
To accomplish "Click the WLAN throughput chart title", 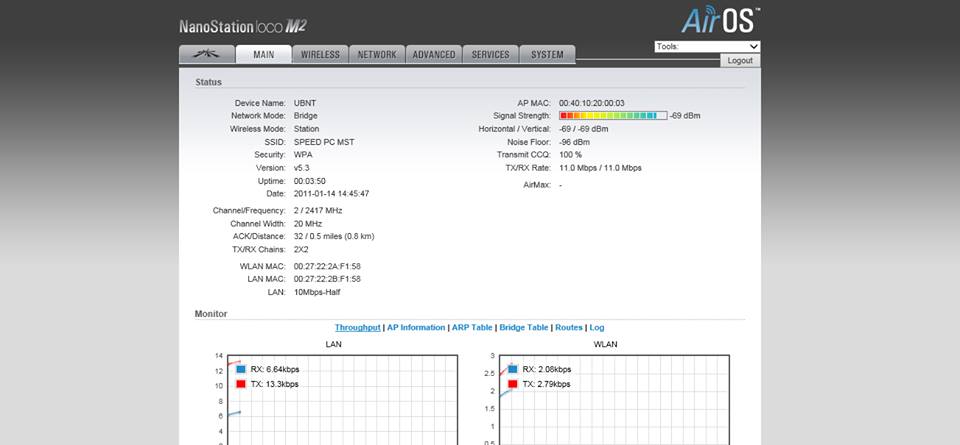I will 605,344.
